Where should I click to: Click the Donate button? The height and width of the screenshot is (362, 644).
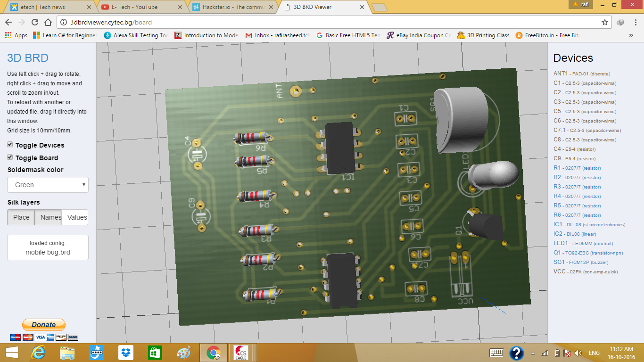(43, 324)
